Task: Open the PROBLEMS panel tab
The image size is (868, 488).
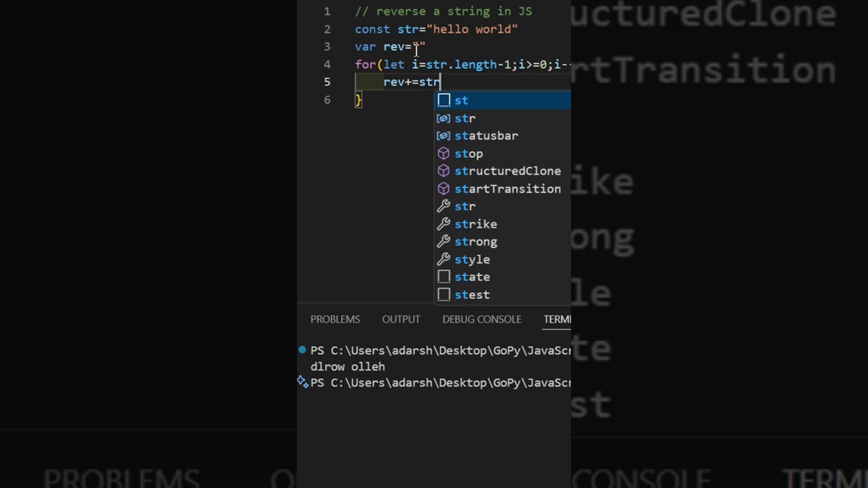Action: tap(335, 319)
